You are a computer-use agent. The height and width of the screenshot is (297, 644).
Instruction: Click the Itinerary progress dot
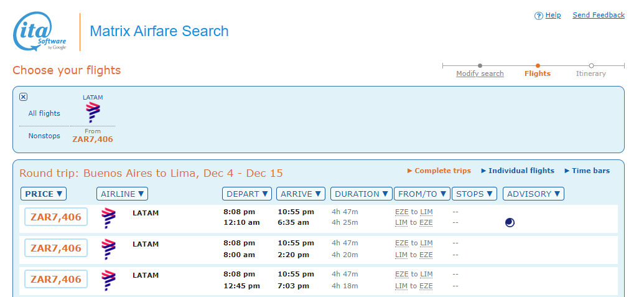tap(591, 66)
